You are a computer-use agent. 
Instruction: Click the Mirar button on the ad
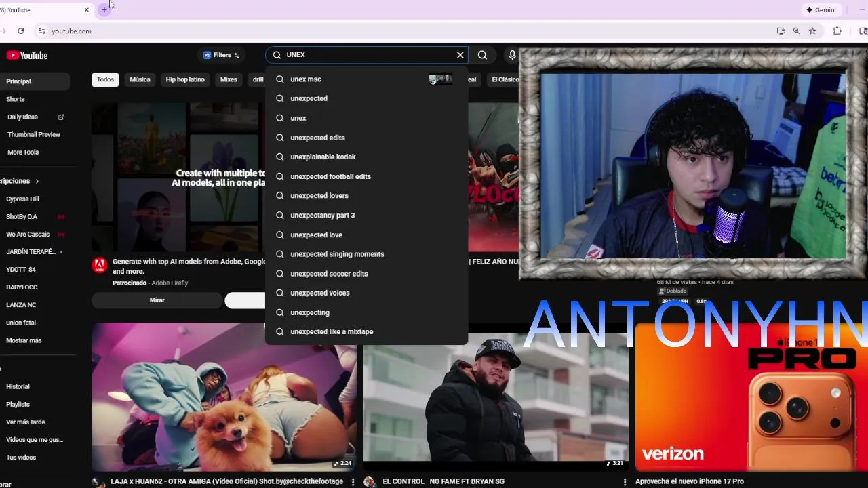tap(157, 300)
